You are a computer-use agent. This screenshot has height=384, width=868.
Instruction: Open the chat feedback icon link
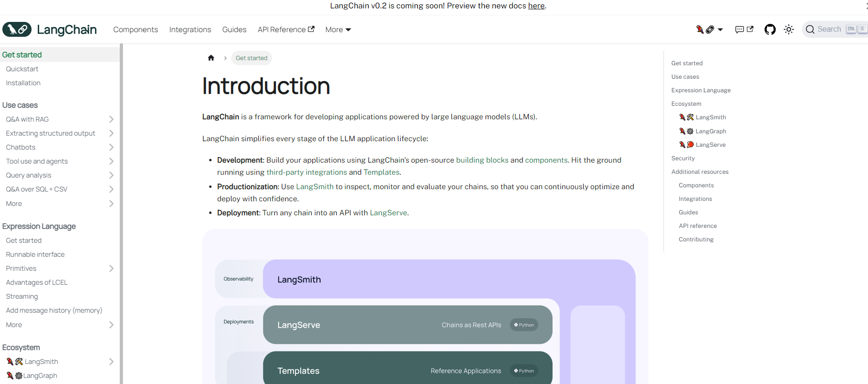tap(744, 29)
